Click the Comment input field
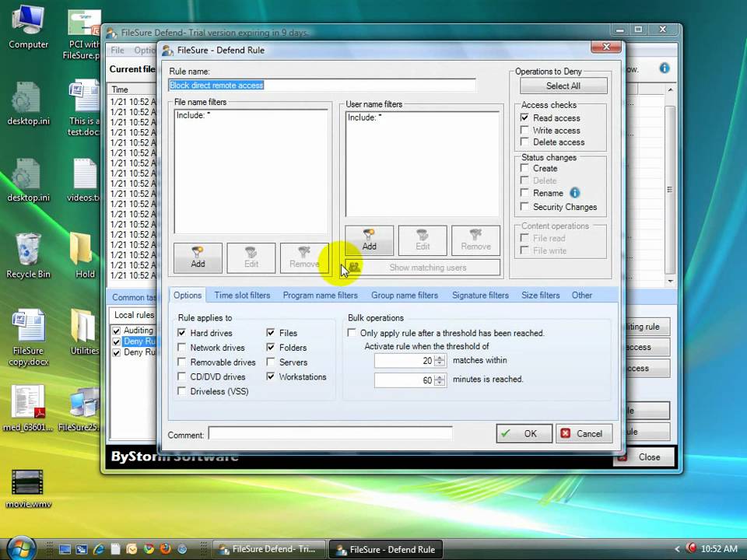 [330, 433]
